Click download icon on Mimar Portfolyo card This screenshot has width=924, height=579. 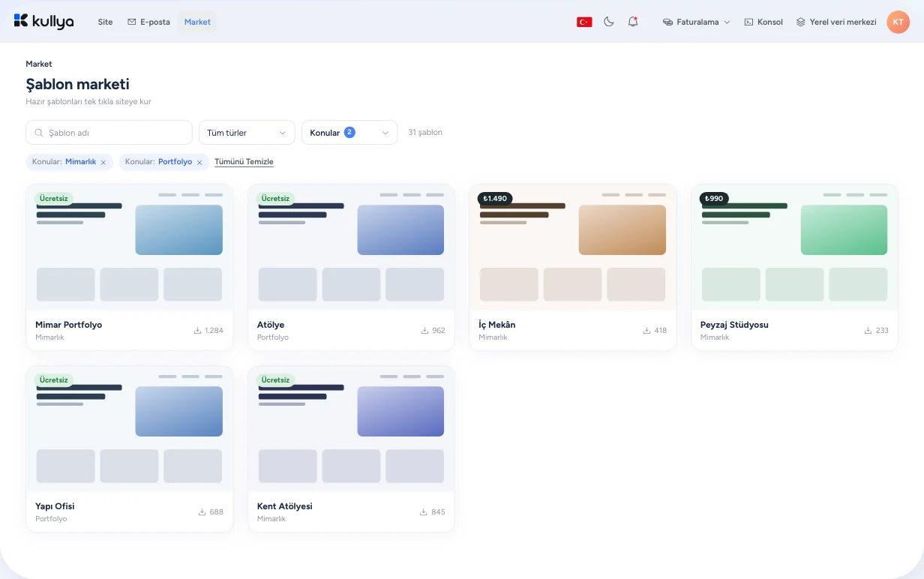click(x=198, y=330)
